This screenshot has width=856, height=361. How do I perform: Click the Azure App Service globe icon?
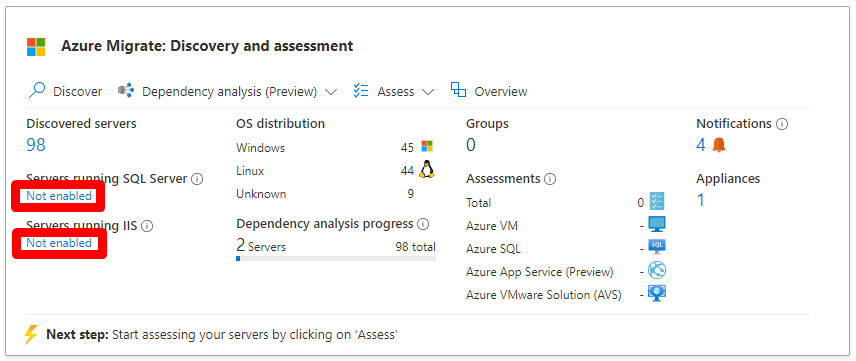click(657, 270)
